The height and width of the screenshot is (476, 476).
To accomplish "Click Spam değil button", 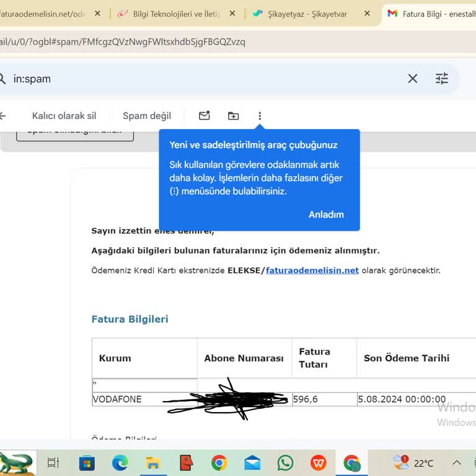I will tap(147, 116).
